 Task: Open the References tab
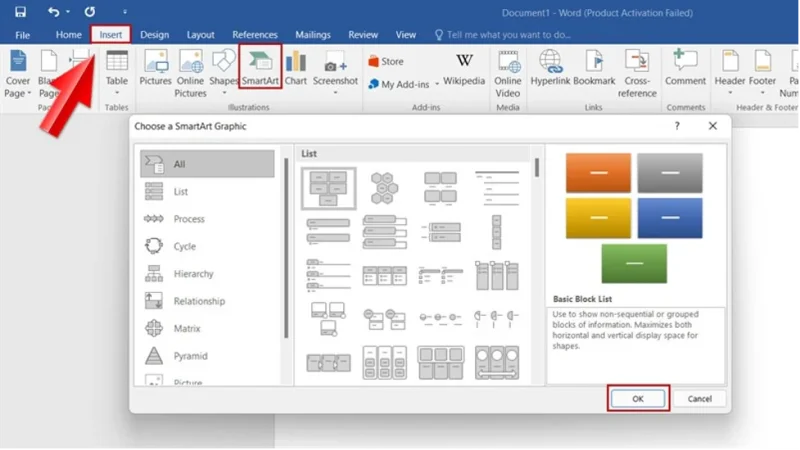point(255,35)
